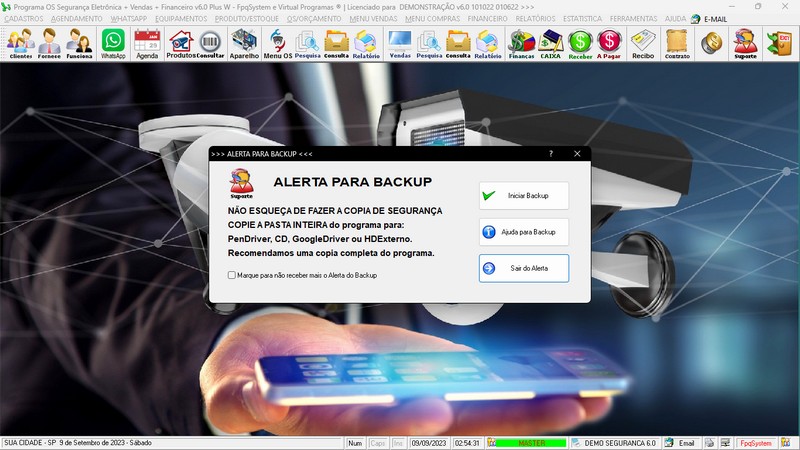Click the E-MAIL menu item
Viewport: 800px width, 450px height.
(709, 19)
